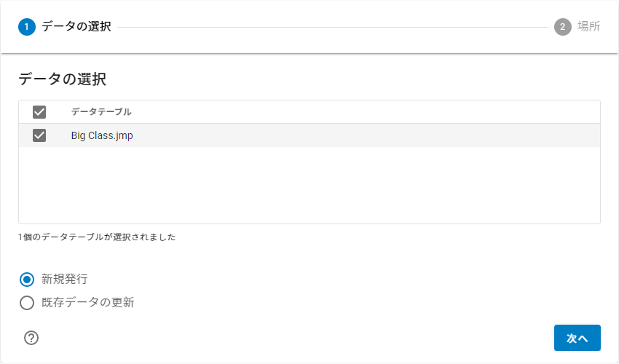
Task: Click the データテーブル column header
Action: pyautogui.click(x=101, y=112)
